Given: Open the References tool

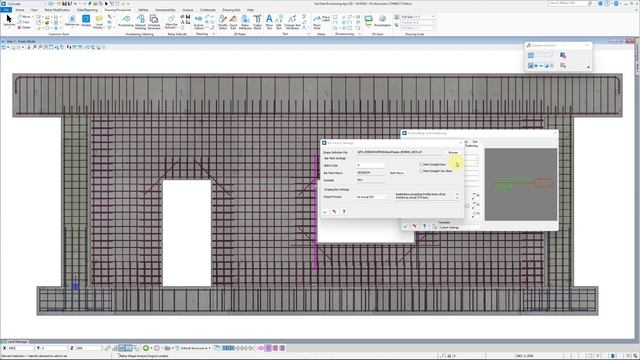Looking at the screenshot, I should tap(72, 21).
